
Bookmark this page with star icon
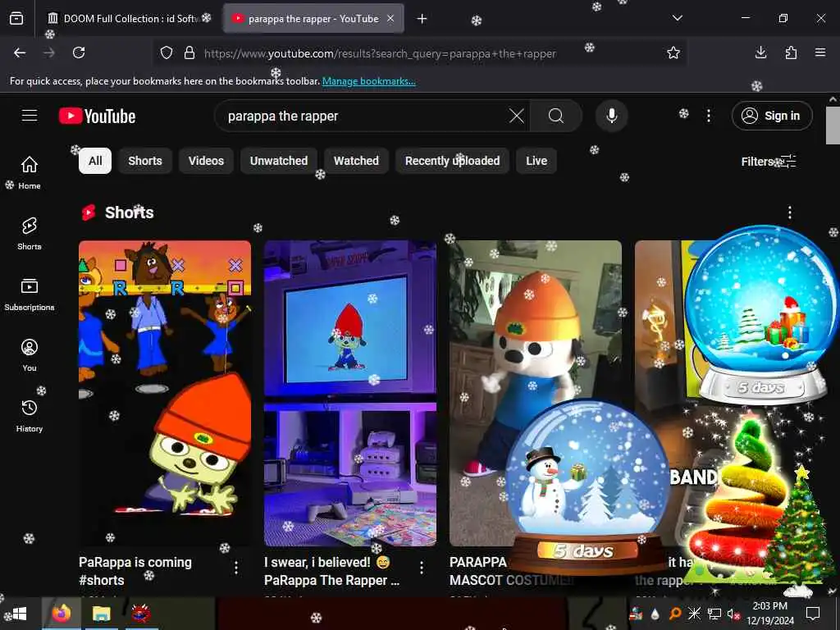pos(673,52)
